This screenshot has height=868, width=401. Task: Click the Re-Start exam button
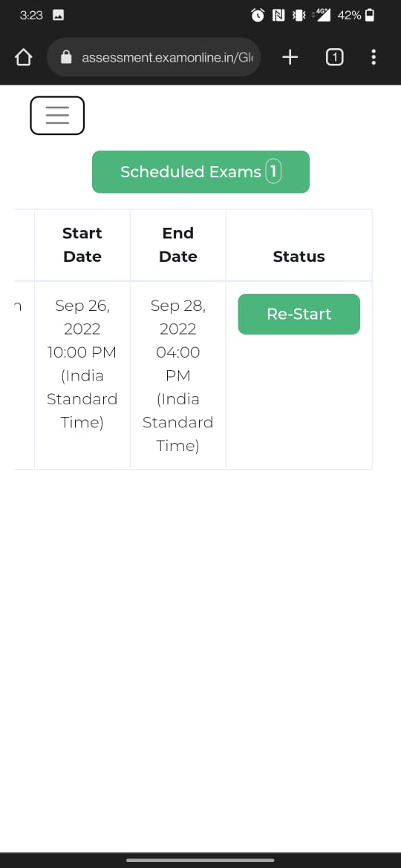(x=299, y=314)
